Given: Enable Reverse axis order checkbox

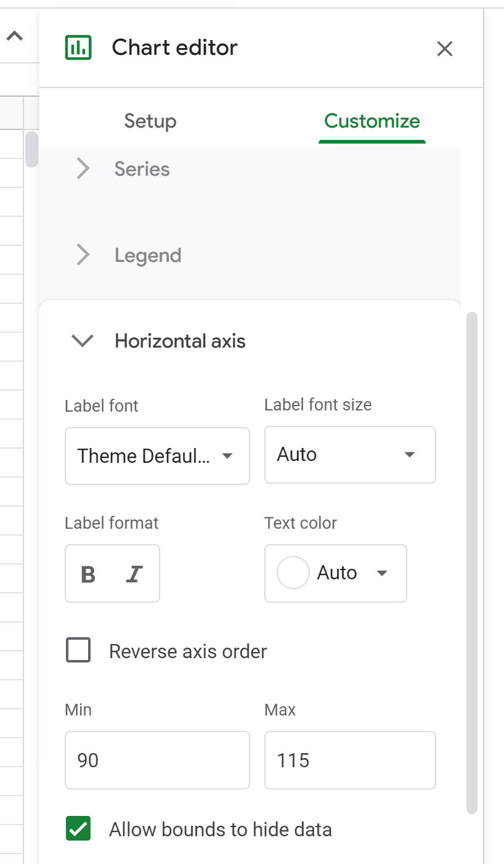Looking at the screenshot, I should click(x=79, y=651).
